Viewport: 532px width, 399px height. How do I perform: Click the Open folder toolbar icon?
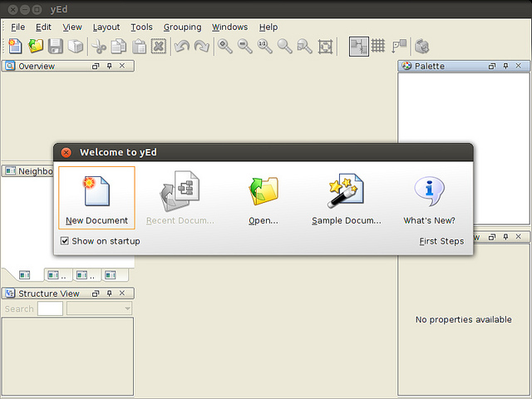tap(36, 47)
